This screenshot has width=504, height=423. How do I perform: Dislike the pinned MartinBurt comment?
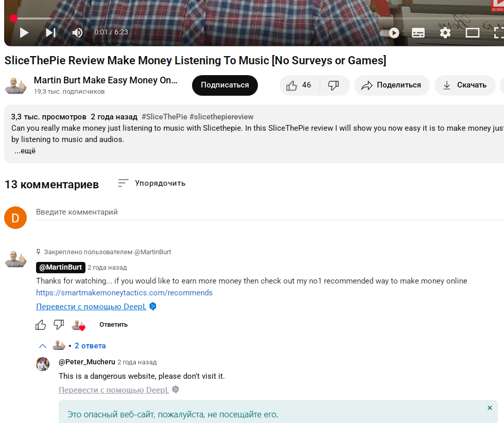59,325
